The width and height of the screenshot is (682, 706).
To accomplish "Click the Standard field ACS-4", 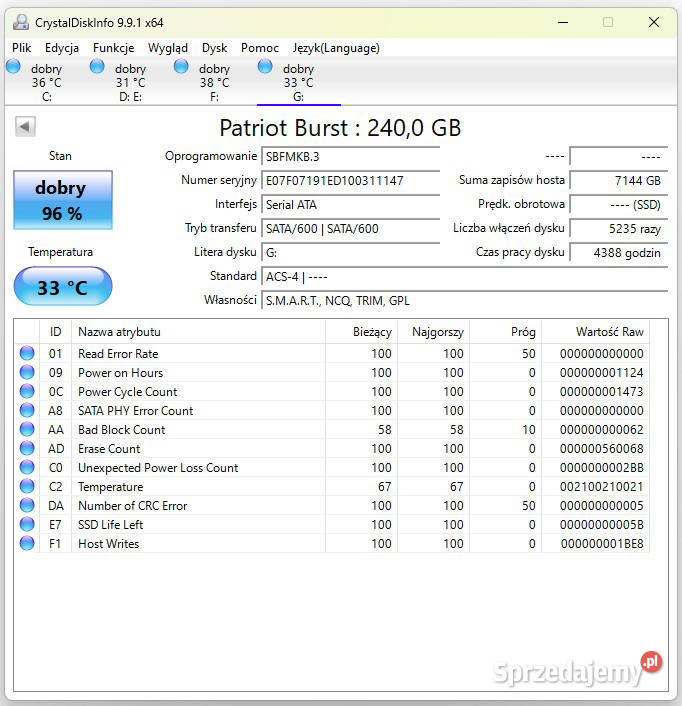I will (x=464, y=276).
